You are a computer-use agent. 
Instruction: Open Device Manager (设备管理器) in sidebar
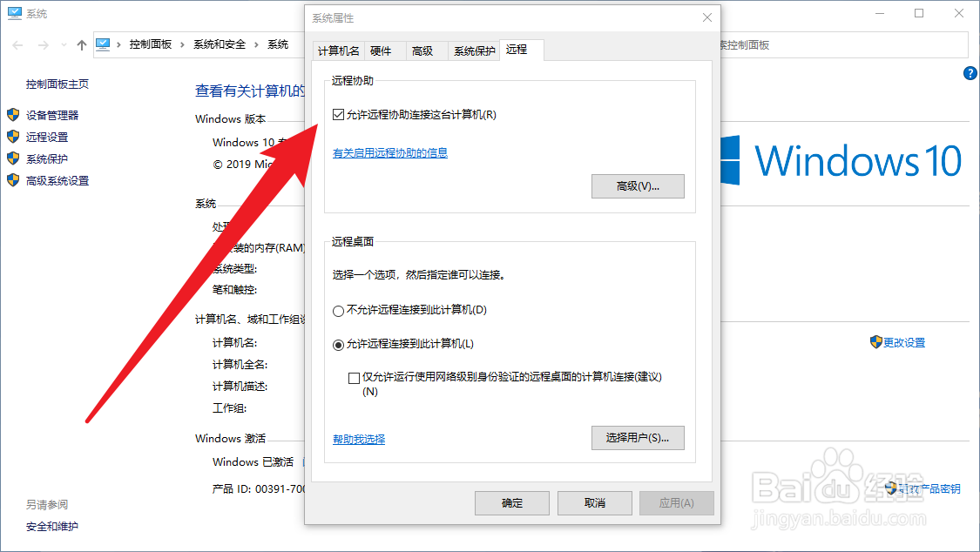pos(52,115)
